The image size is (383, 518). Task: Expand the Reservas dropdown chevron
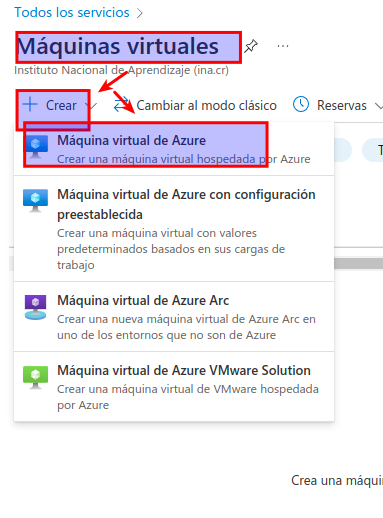pyautogui.click(x=379, y=106)
